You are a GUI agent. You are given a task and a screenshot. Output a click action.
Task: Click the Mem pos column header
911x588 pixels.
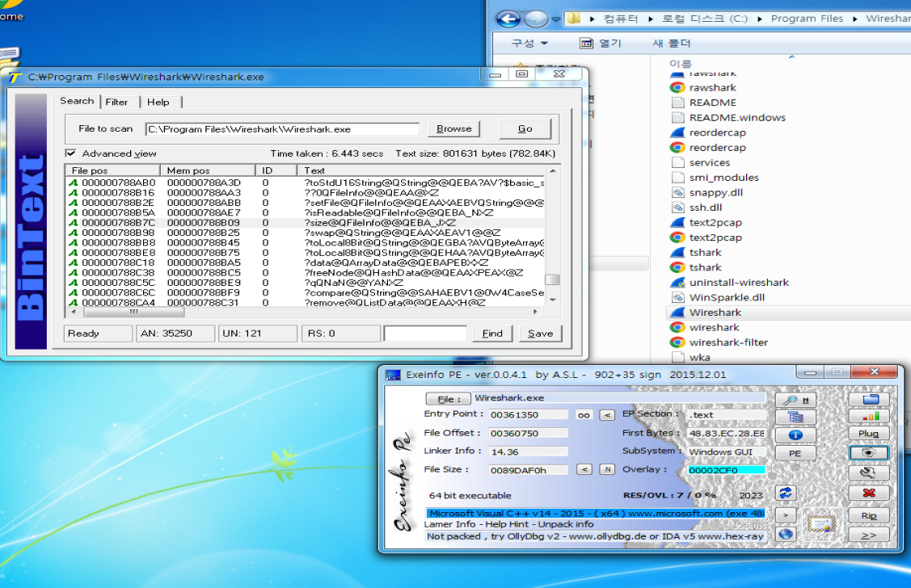click(x=208, y=170)
